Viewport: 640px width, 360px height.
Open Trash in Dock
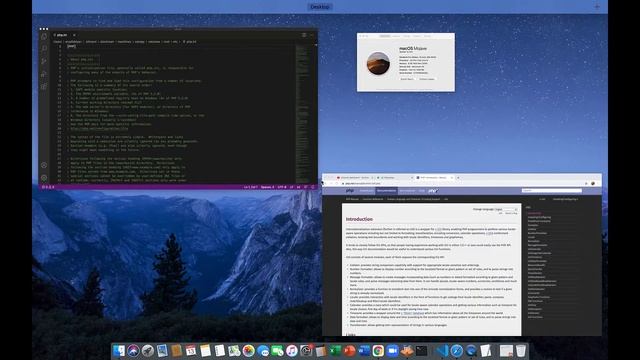520,351
